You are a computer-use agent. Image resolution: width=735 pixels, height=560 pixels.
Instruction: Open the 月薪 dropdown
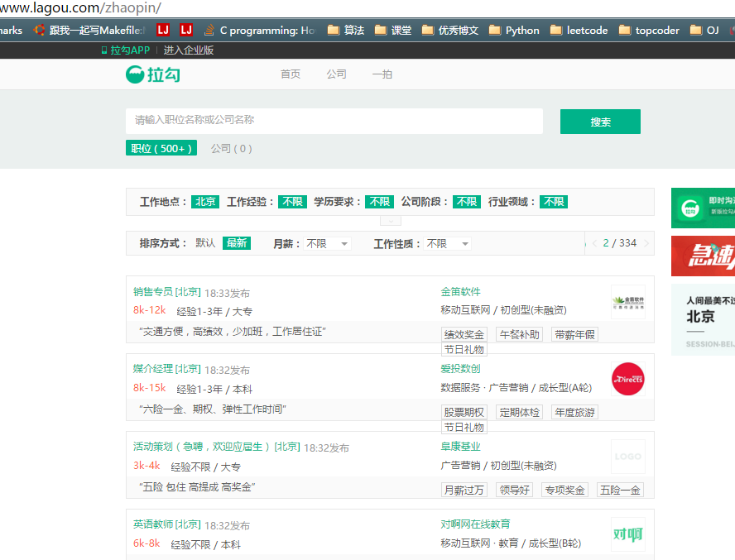[x=327, y=244]
